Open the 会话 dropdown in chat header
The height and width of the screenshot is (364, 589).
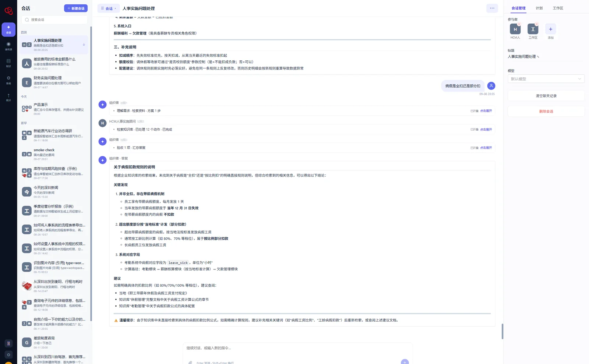(x=109, y=8)
